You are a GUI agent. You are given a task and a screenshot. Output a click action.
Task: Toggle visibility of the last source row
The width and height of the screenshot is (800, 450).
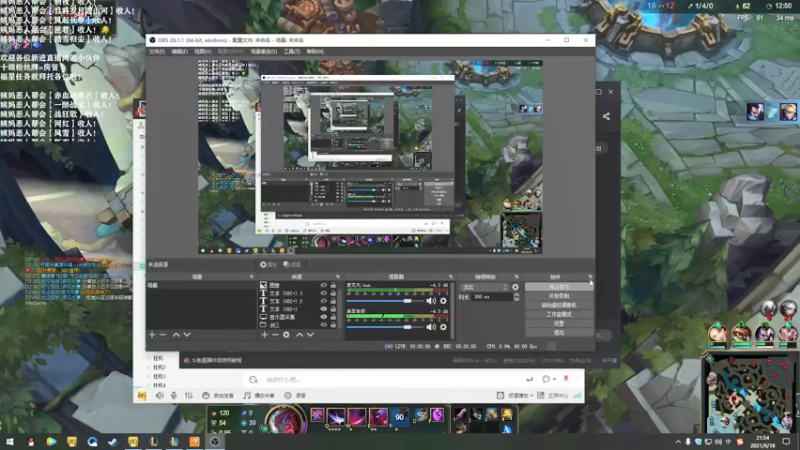(323, 324)
